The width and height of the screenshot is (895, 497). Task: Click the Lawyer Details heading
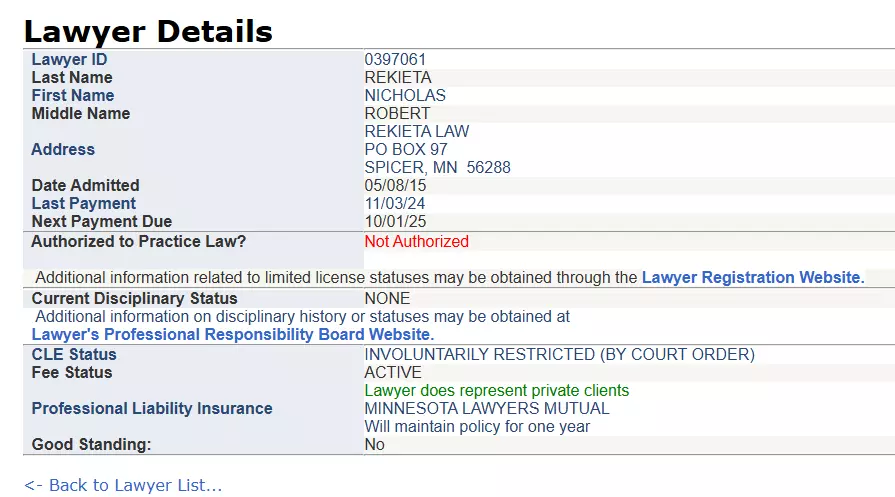pyautogui.click(x=148, y=31)
